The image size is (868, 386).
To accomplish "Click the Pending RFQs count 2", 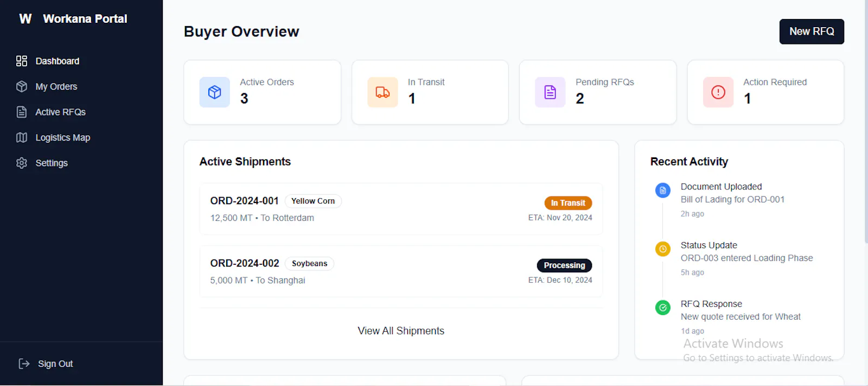I will [x=580, y=98].
